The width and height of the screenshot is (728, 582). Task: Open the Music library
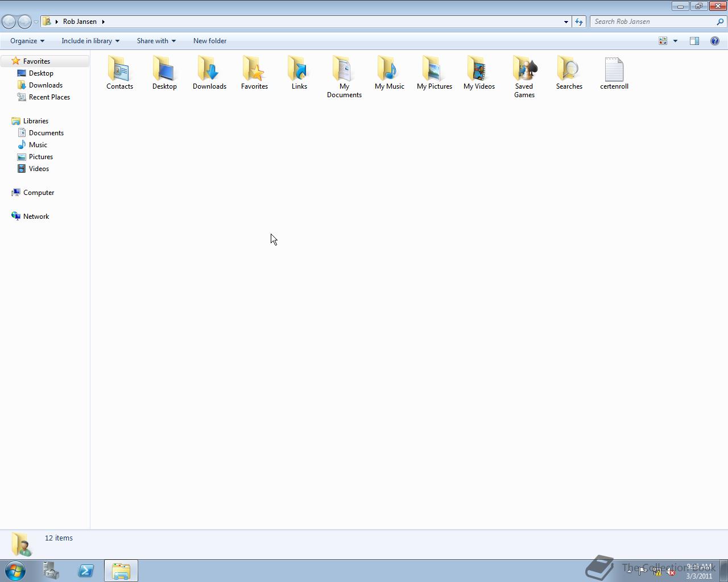coord(38,145)
